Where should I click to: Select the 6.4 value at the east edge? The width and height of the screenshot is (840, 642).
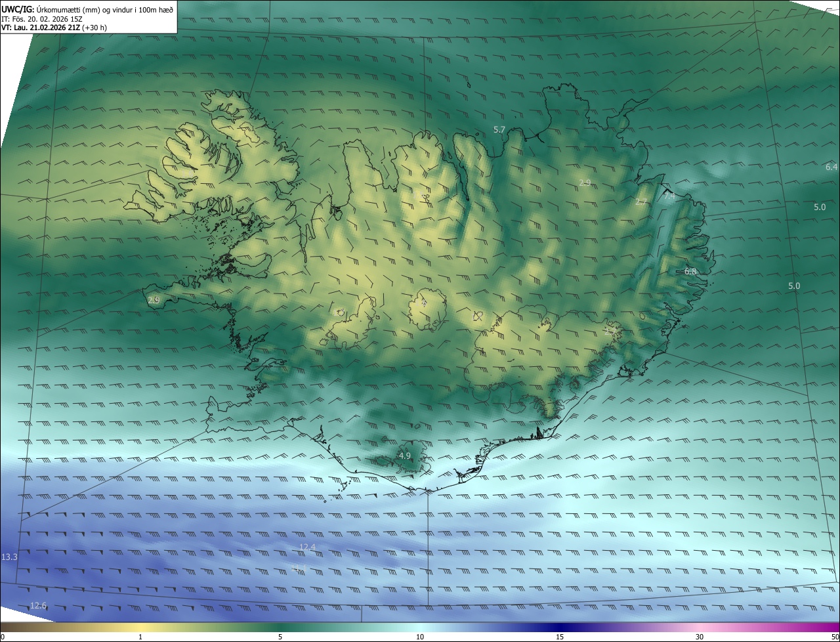831,167
